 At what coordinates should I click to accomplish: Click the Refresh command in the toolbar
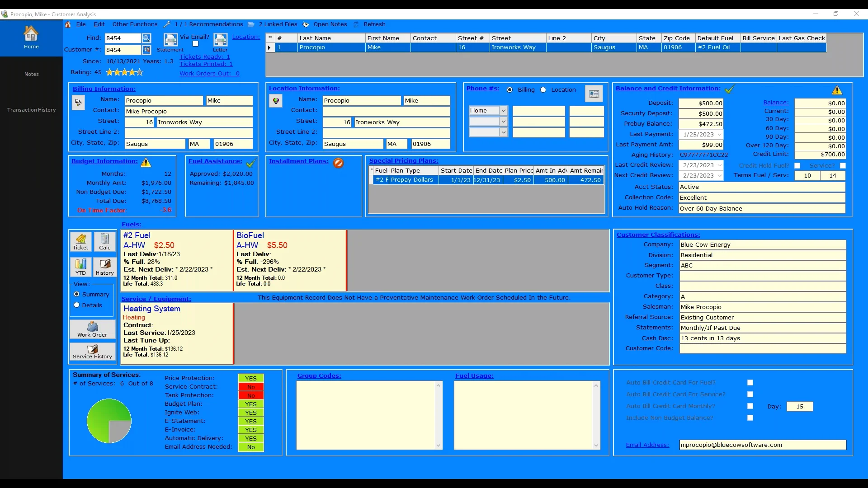(374, 24)
